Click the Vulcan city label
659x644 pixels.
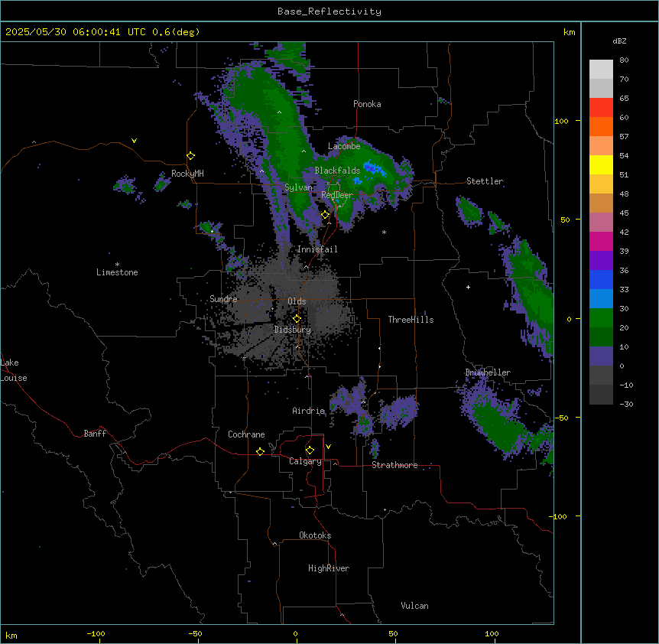[414, 606]
